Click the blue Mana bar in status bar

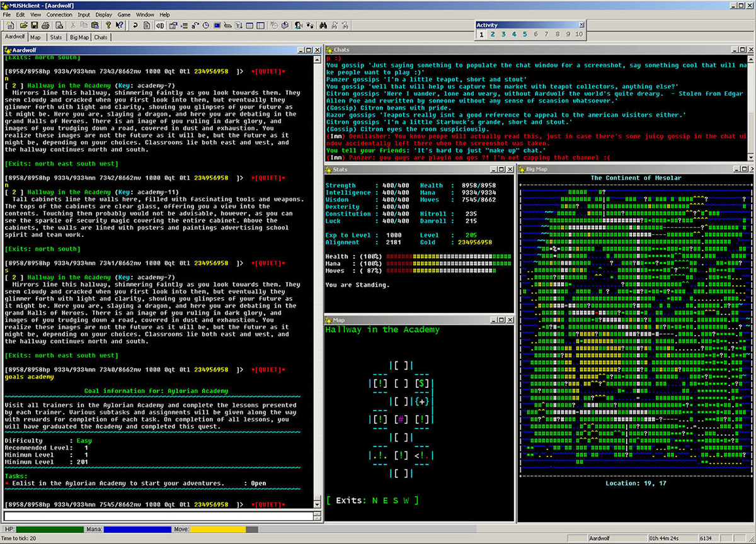click(x=137, y=530)
